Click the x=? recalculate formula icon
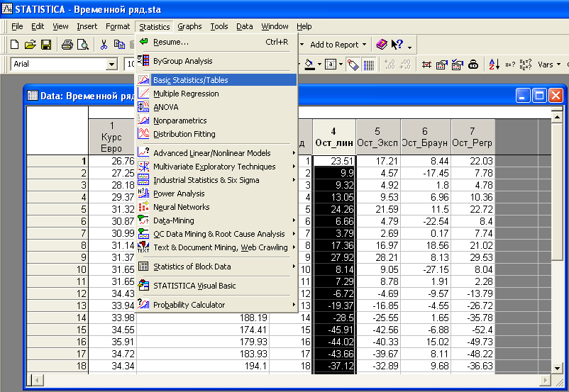Image resolution: width=569 pixels, height=392 pixels. point(510,65)
